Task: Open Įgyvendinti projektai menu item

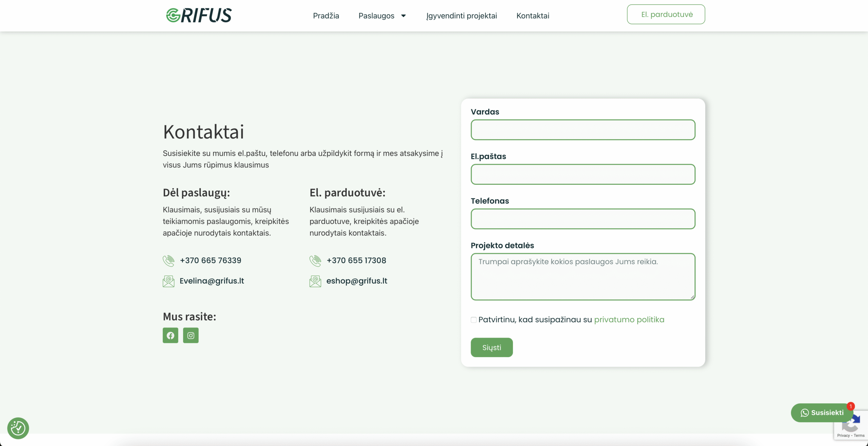Action: click(461, 16)
